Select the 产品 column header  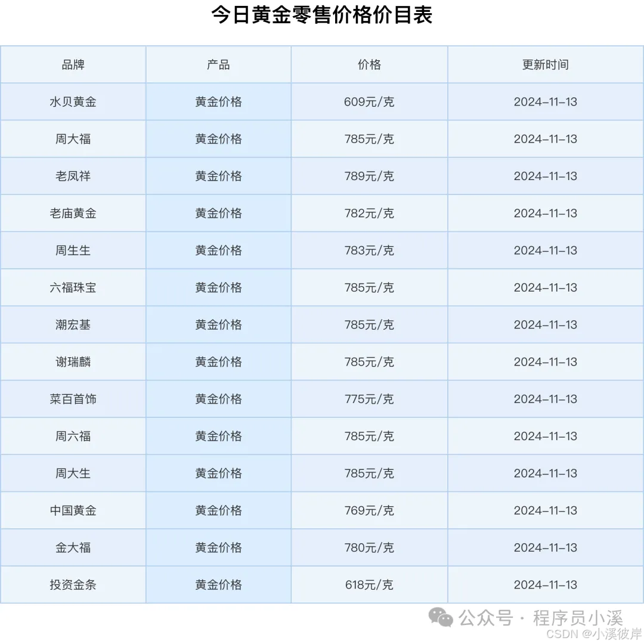(x=218, y=64)
